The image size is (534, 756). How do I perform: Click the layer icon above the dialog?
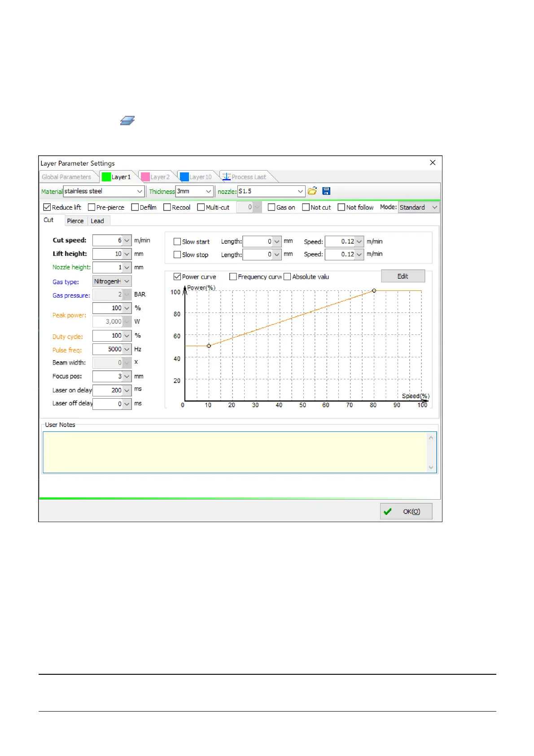[x=127, y=120]
